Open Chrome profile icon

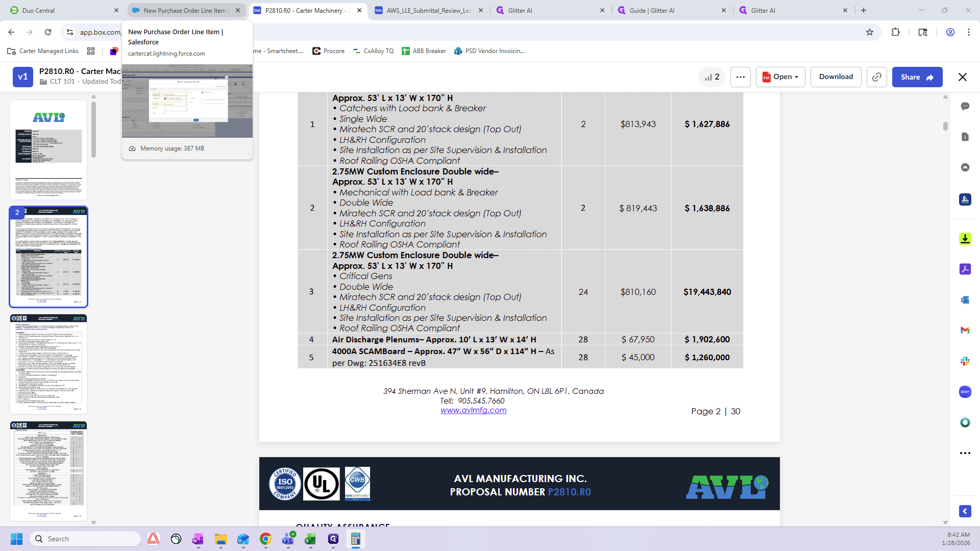[x=950, y=32]
